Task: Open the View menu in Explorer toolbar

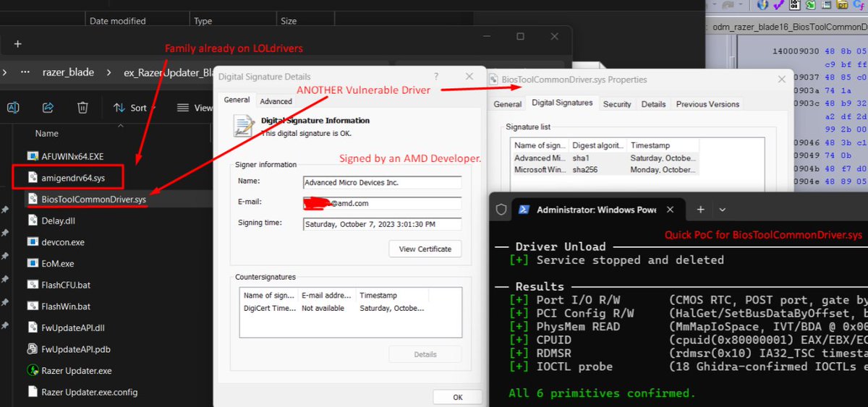Action: 194,108
